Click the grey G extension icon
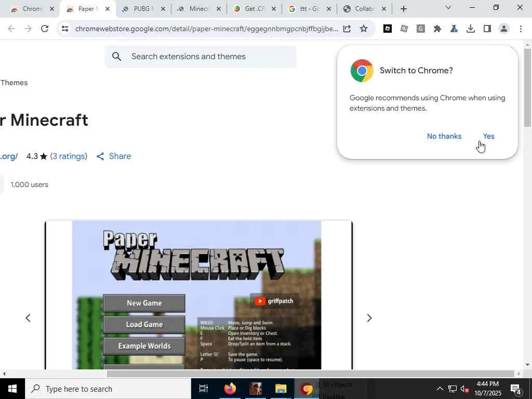532x399 pixels. point(421,29)
